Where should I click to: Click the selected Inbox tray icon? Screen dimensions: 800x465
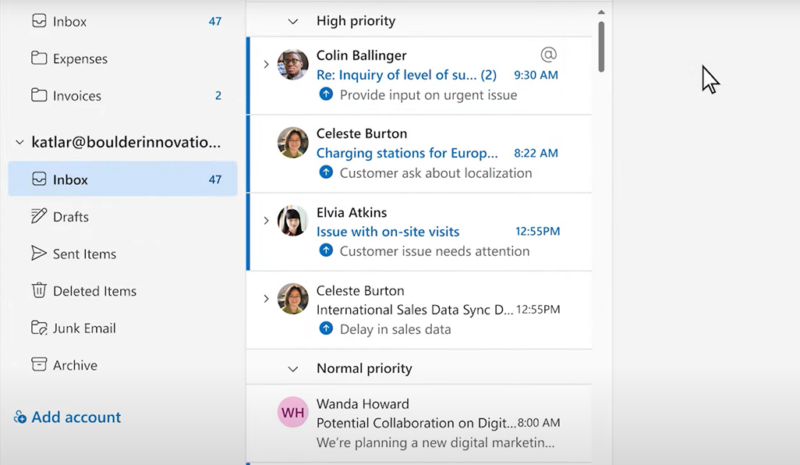(39, 179)
